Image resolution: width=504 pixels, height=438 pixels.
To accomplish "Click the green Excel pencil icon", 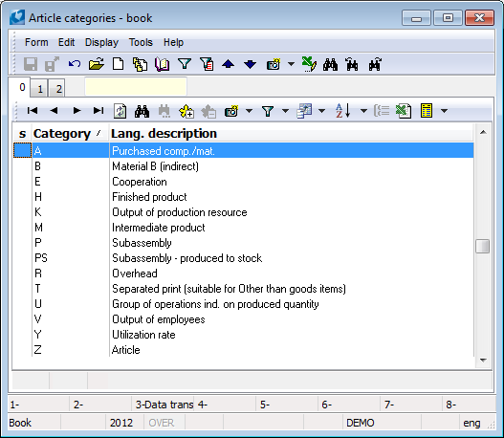I will tap(309, 64).
